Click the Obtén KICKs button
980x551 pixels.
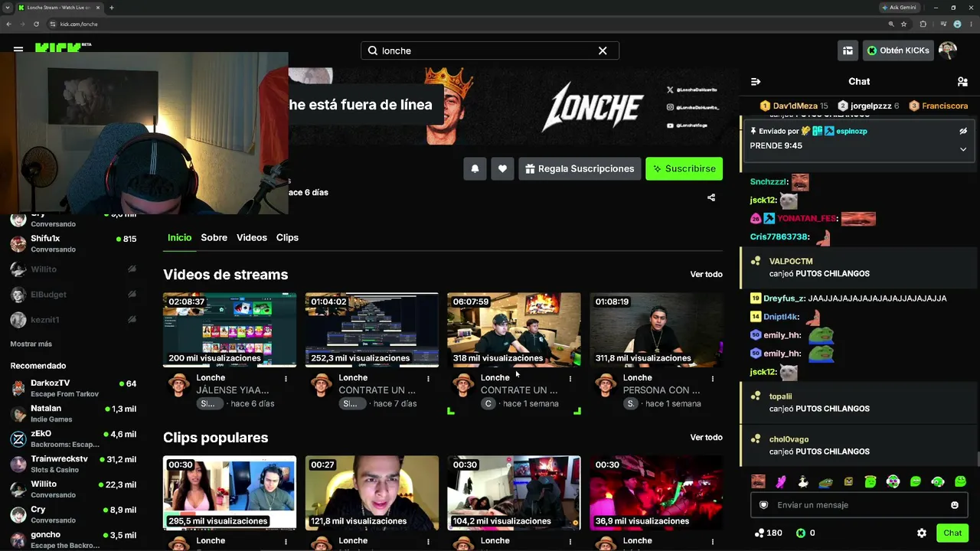898,51
